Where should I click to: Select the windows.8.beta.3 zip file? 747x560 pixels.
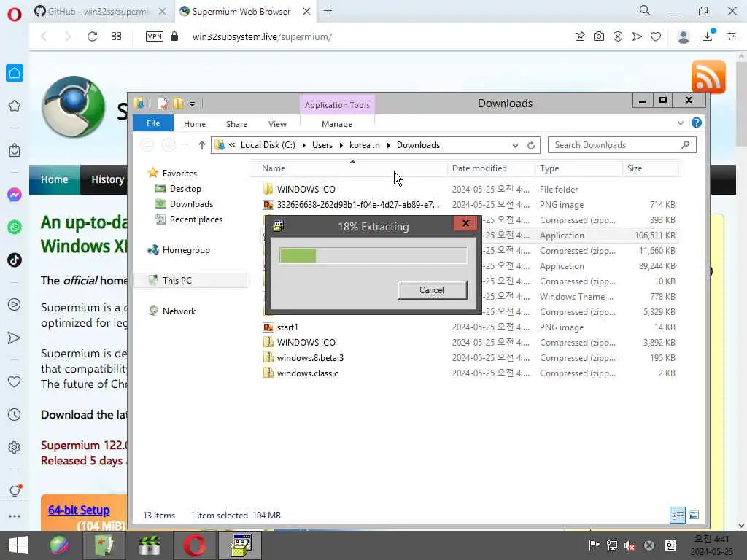(310, 357)
